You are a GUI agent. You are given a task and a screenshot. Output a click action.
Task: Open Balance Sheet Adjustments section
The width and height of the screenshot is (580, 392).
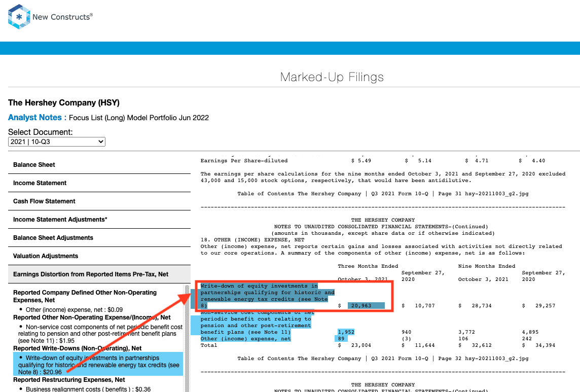point(99,238)
